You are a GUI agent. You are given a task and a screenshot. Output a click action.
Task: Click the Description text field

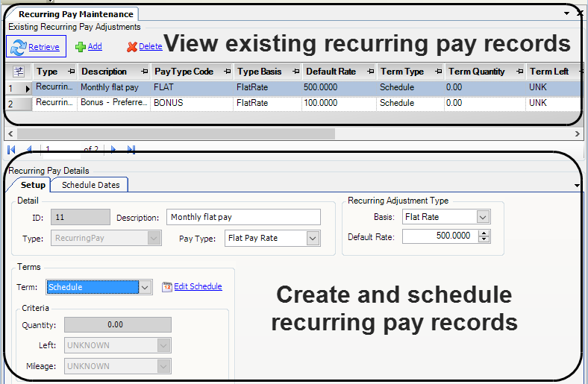[243, 217]
